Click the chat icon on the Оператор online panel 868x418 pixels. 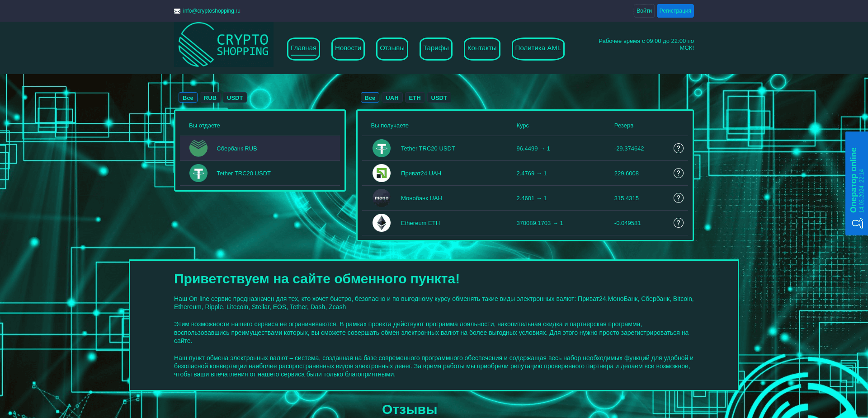858,223
